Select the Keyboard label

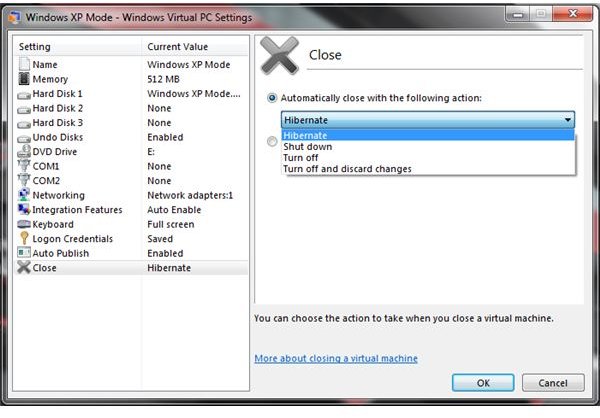pyautogui.click(x=53, y=225)
